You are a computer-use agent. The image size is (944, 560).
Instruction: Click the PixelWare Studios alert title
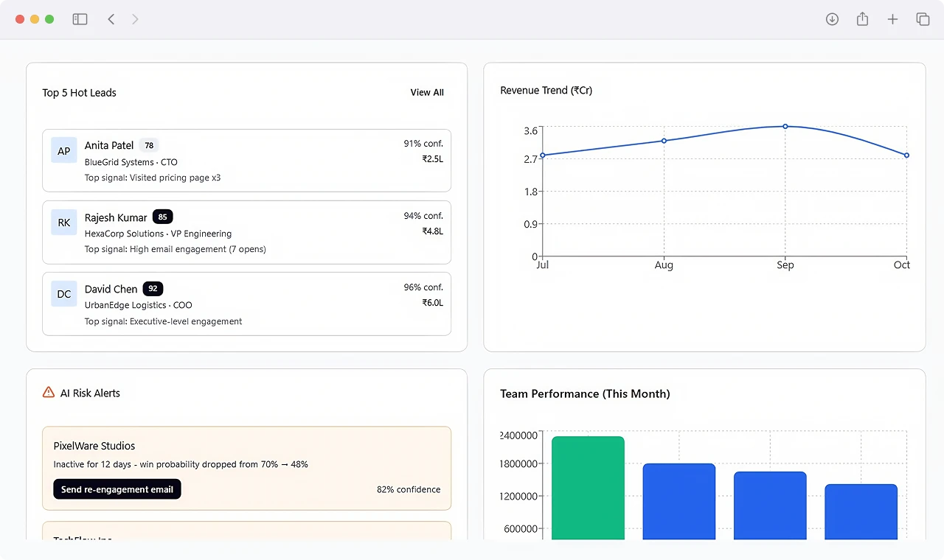pos(94,446)
